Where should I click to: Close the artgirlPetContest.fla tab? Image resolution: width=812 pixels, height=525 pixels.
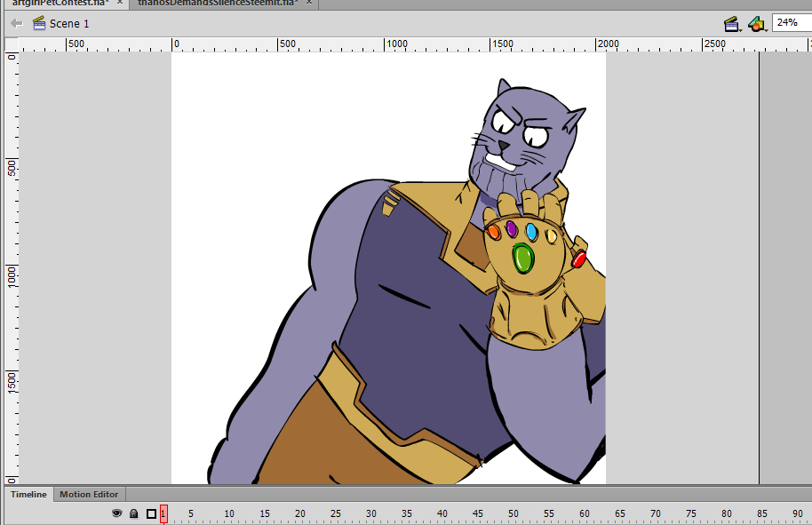coord(120,3)
